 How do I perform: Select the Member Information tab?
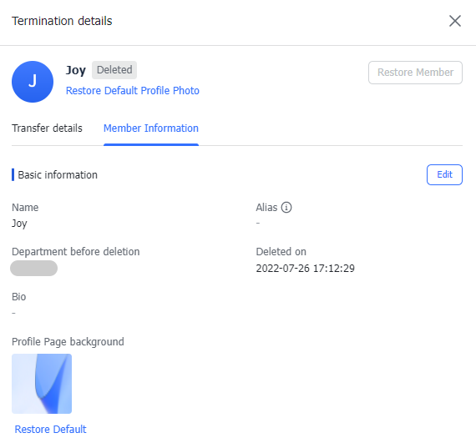151,128
